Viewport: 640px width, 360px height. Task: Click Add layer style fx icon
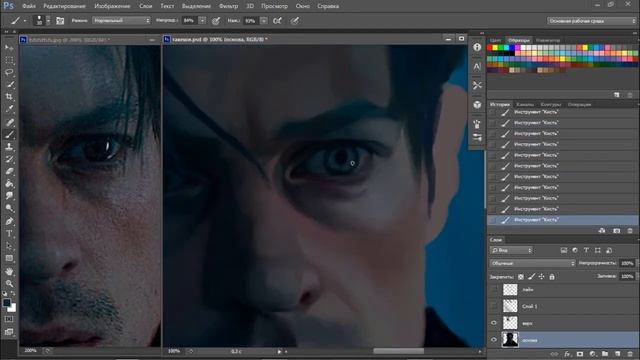tap(567, 354)
